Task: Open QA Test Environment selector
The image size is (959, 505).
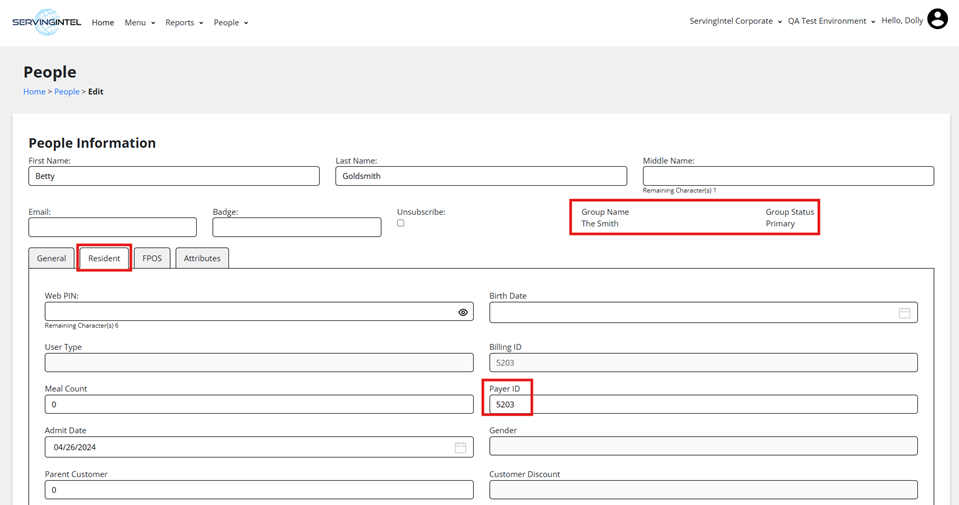Action: [x=830, y=21]
